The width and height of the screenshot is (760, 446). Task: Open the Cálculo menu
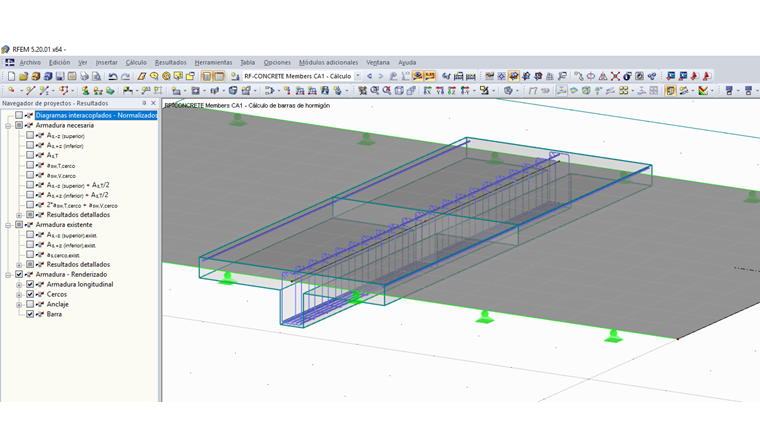coord(136,63)
